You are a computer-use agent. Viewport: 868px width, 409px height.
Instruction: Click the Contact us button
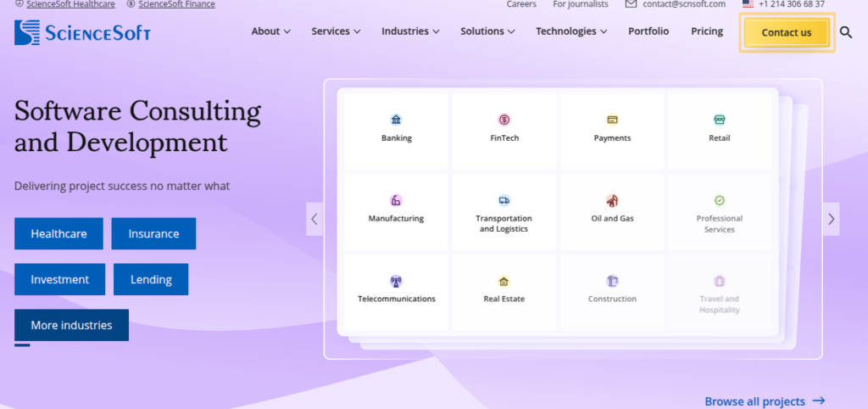[787, 33]
